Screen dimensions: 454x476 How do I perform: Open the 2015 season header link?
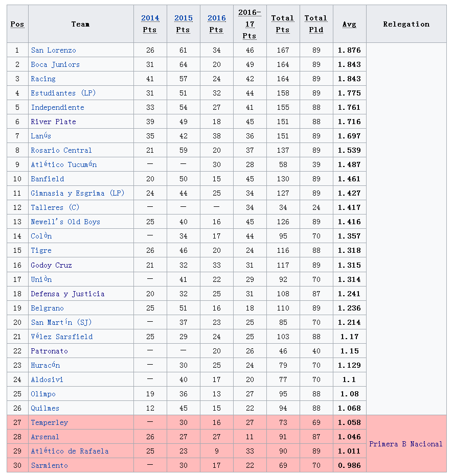click(183, 18)
